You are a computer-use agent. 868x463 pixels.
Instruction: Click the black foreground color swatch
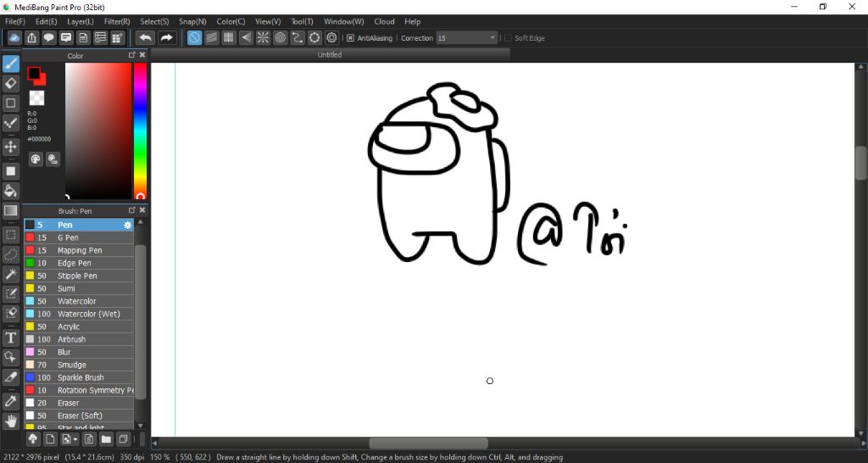[x=34, y=73]
